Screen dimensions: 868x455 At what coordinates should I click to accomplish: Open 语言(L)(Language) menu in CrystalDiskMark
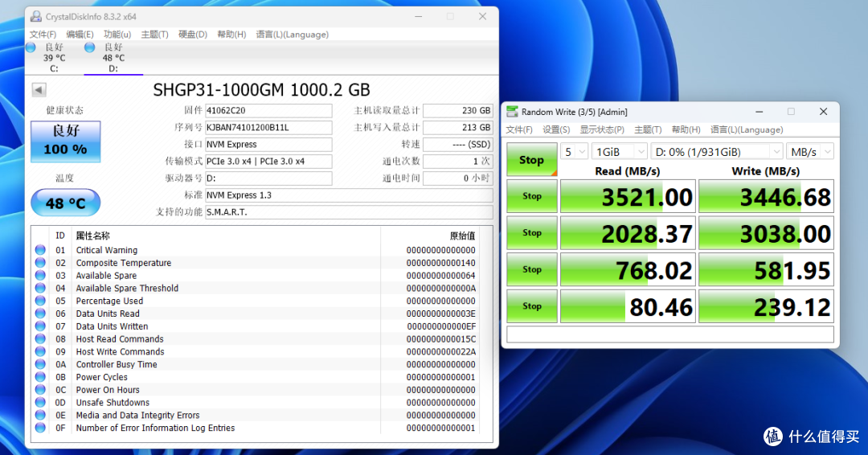pyautogui.click(x=747, y=129)
